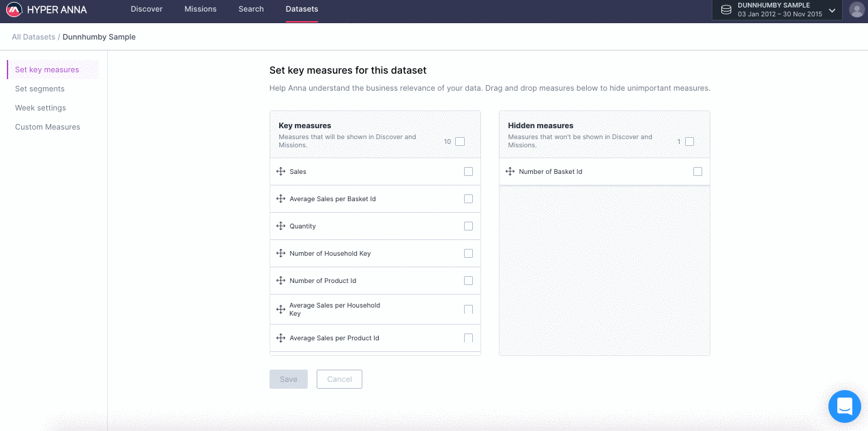Image resolution: width=868 pixels, height=431 pixels.
Task: Tick the Average Sales per Product Id checkbox
Action: pos(468,338)
